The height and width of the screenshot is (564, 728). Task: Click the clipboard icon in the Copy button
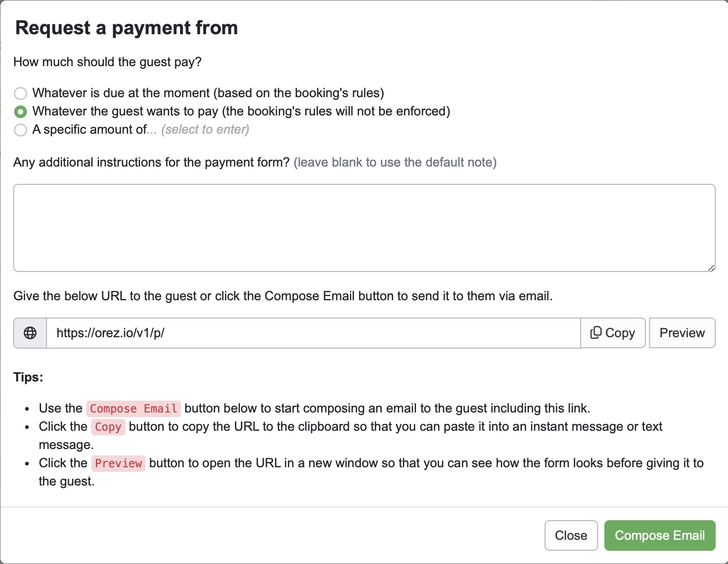click(x=596, y=333)
